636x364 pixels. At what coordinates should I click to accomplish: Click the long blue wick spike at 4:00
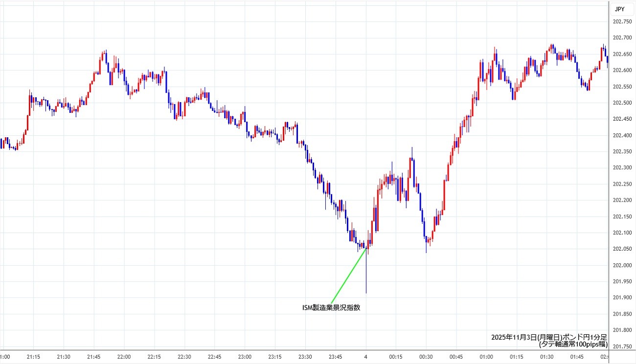point(366,278)
